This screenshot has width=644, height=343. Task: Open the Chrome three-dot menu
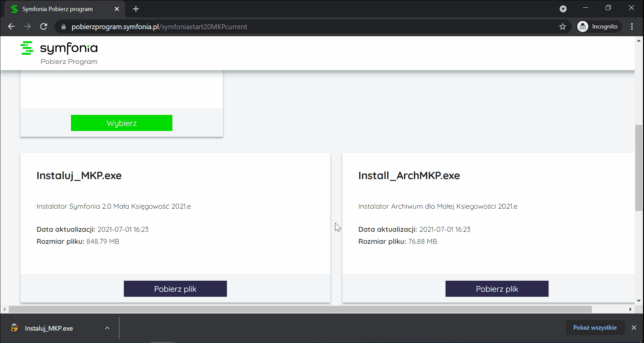632,26
